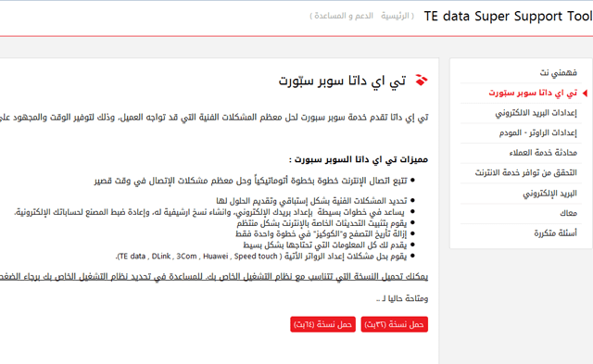Click the underlined link about choosing your operating system version

click(x=214, y=276)
